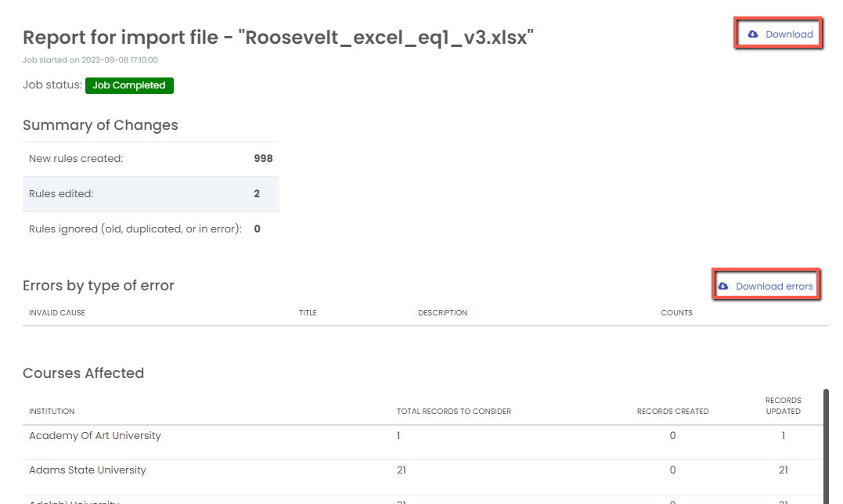Click the Courses Affected table scrollbar
The width and height of the screenshot is (843, 504).
[825, 446]
